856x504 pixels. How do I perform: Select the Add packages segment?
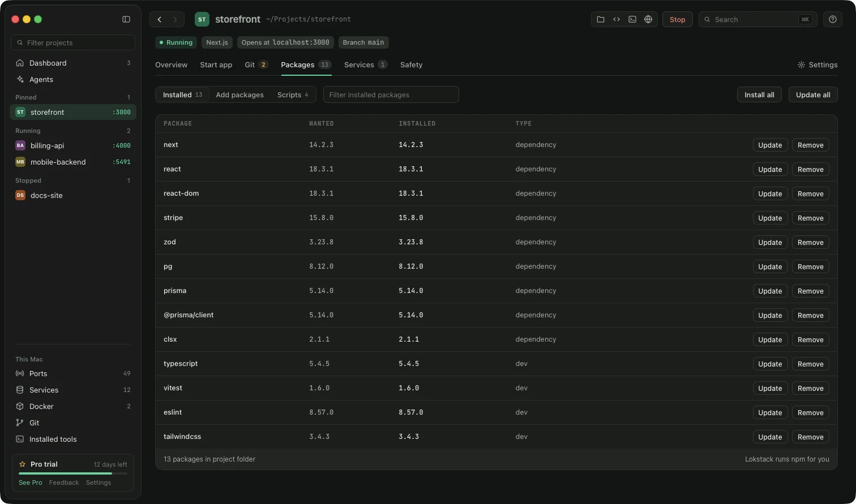pyautogui.click(x=240, y=94)
